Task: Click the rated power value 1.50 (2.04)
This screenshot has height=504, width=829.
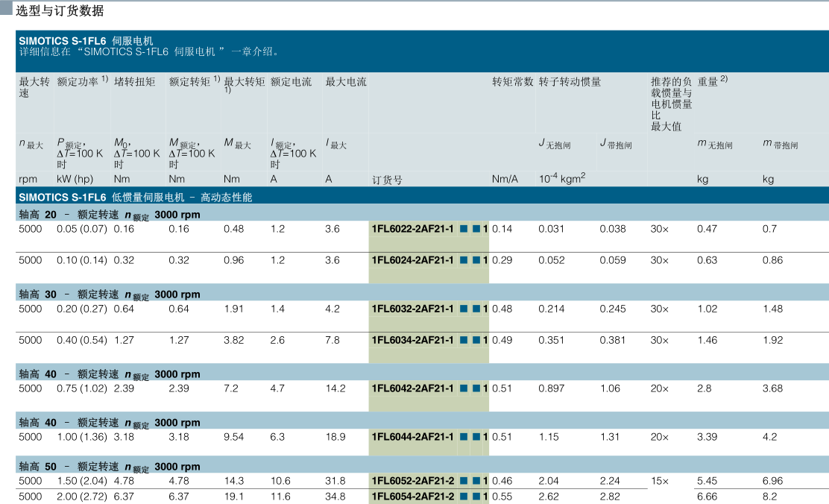Action: (x=82, y=481)
